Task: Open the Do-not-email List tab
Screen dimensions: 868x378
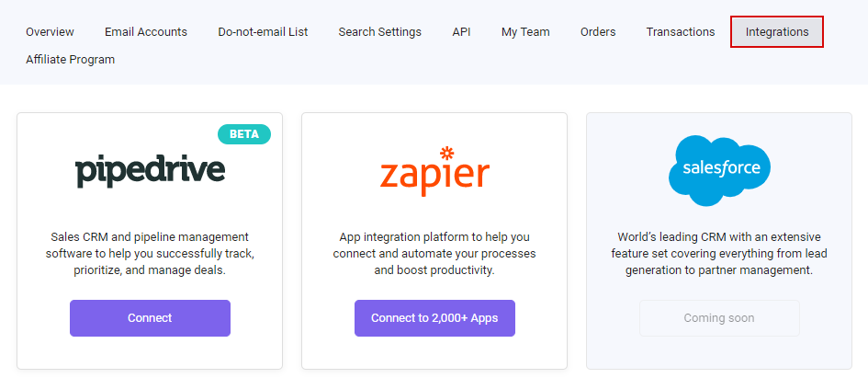Action: pyautogui.click(x=263, y=31)
